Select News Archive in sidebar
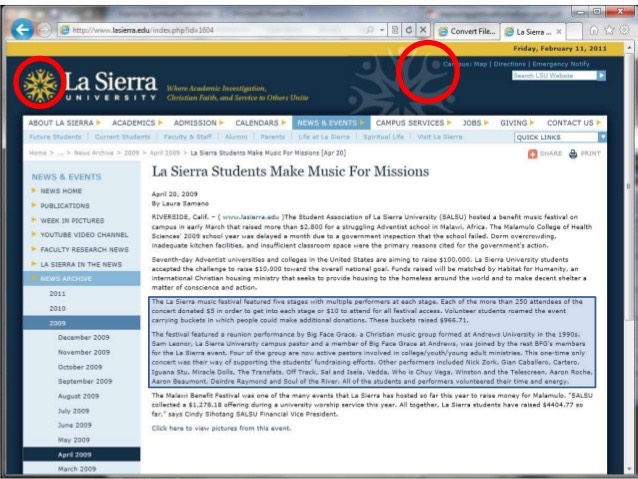 click(81, 279)
